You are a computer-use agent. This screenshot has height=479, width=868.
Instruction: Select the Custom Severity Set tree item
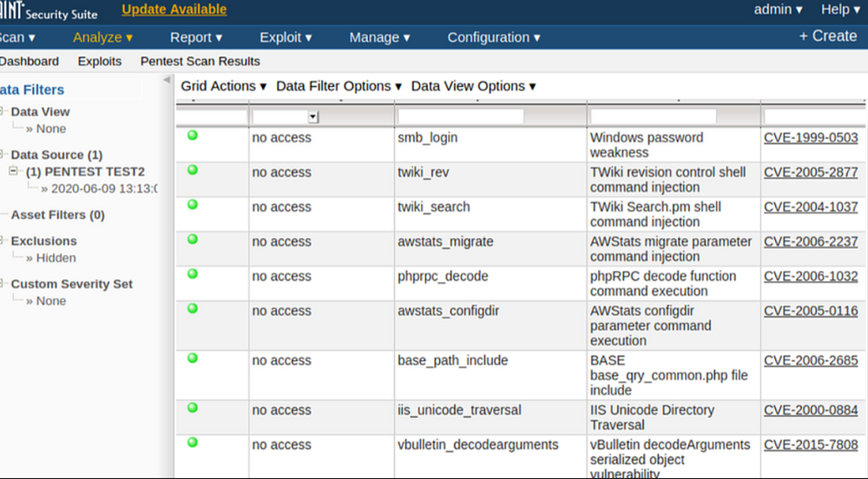(72, 285)
